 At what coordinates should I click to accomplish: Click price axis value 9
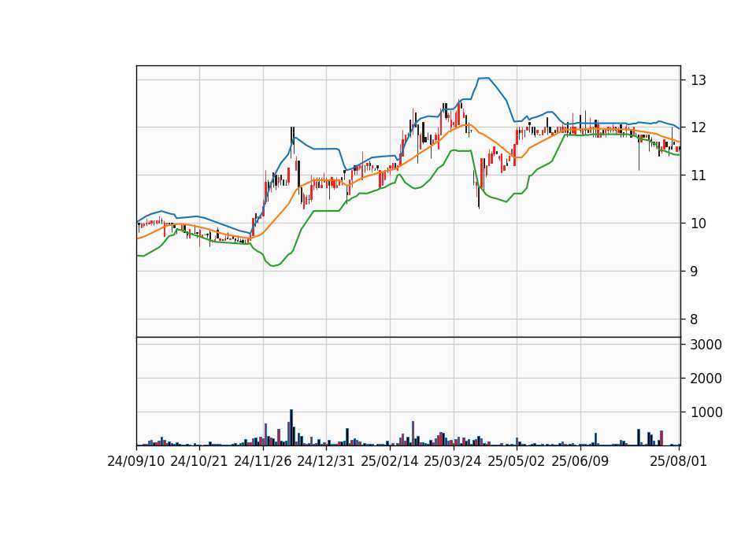(695, 271)
